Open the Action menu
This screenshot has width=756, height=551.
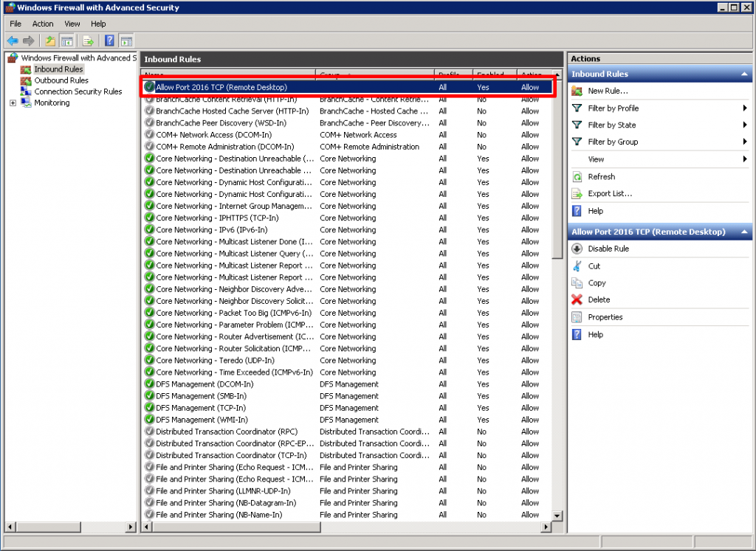click(x=43, y=24)
